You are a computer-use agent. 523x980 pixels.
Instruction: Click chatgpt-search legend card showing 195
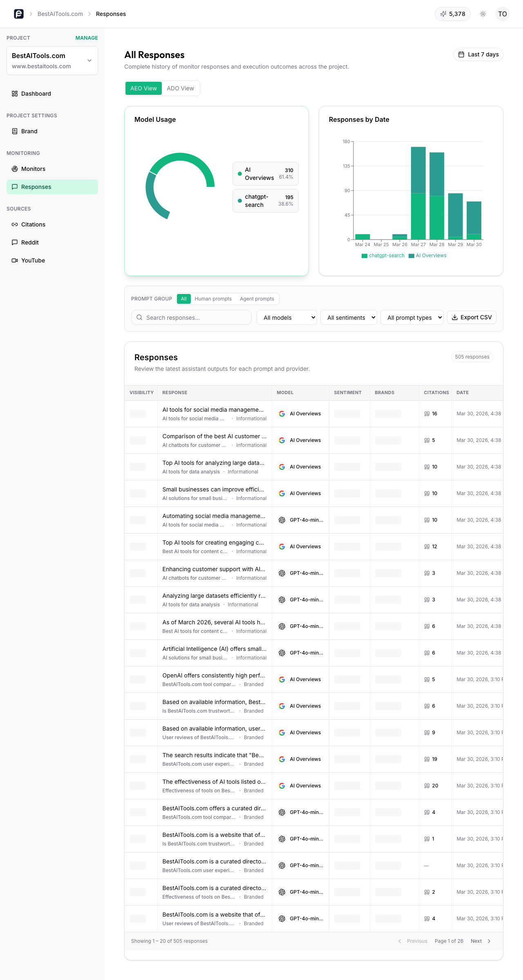click(266, 201)
